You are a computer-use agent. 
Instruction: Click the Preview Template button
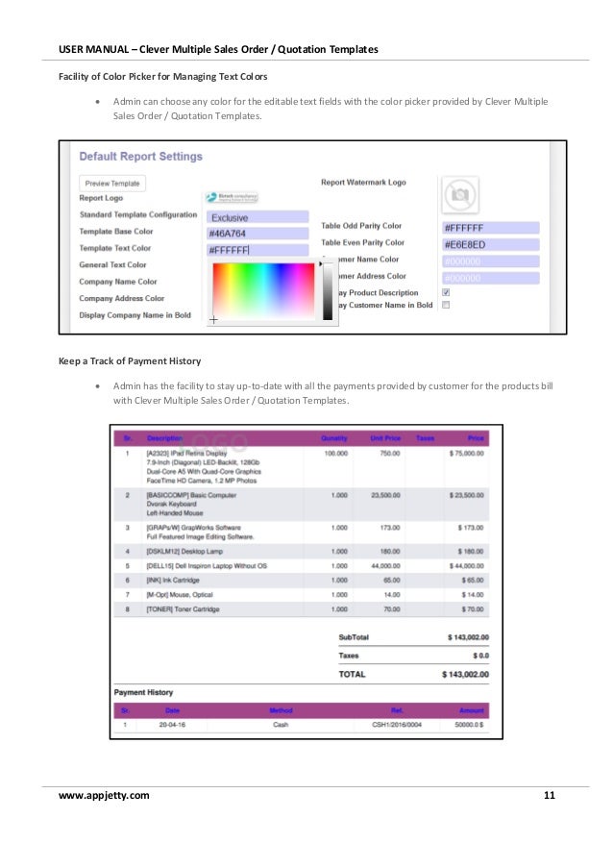112,184
